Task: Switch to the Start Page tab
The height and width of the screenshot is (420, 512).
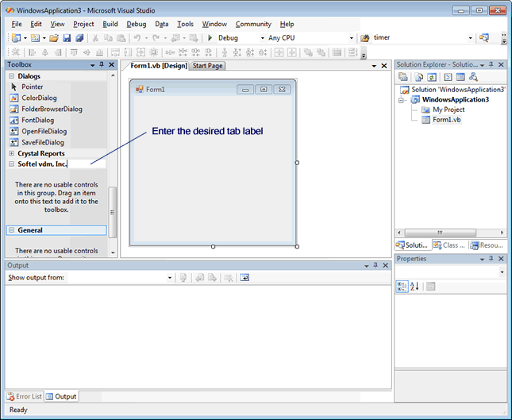Action: (x=207, y=66)
